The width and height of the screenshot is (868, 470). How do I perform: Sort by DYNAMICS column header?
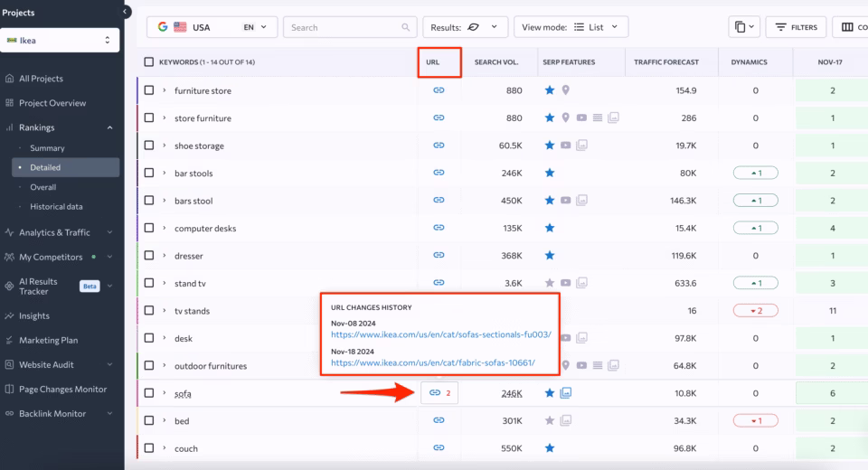coord(749,62)
